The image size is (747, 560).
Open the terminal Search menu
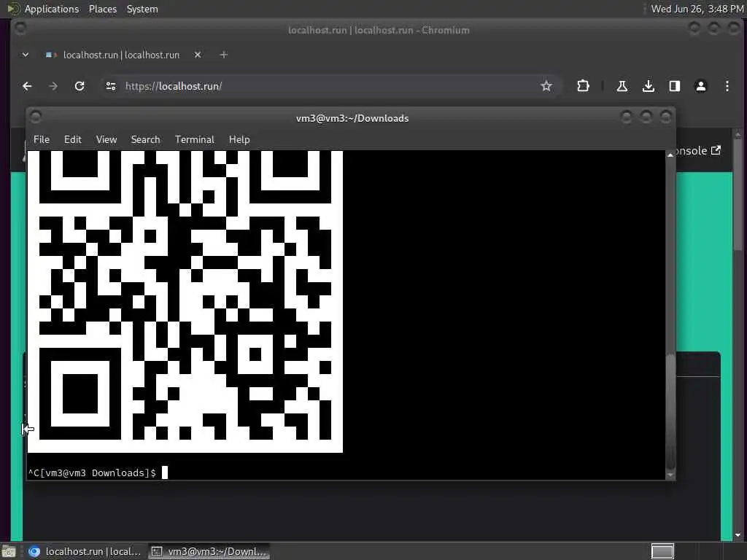[145, 139]
